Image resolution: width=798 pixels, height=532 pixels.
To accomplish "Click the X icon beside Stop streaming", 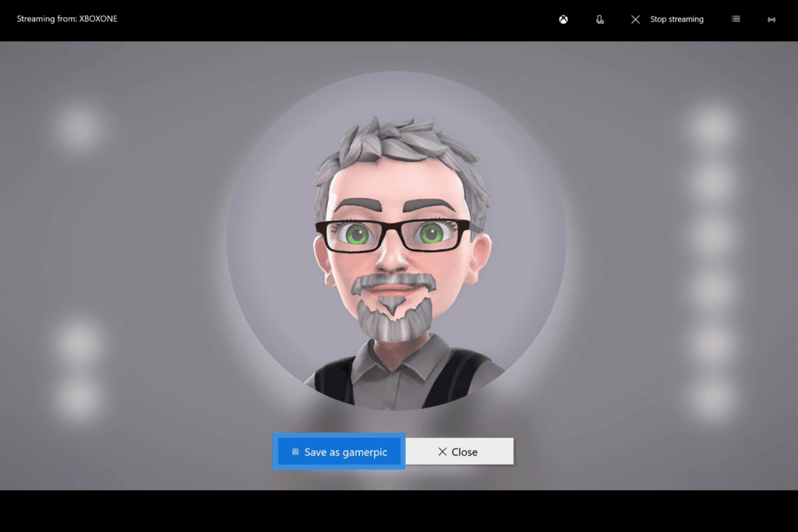I will click(635, 19).
